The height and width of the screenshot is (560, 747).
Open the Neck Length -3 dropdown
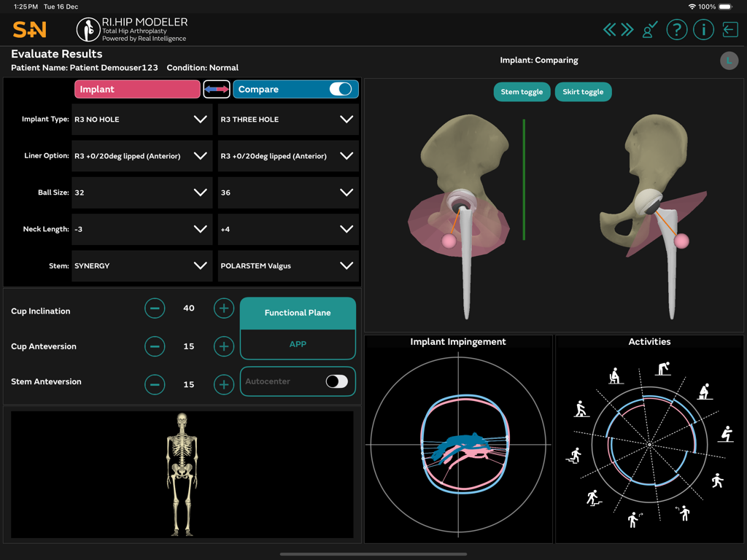pos(142,229)
